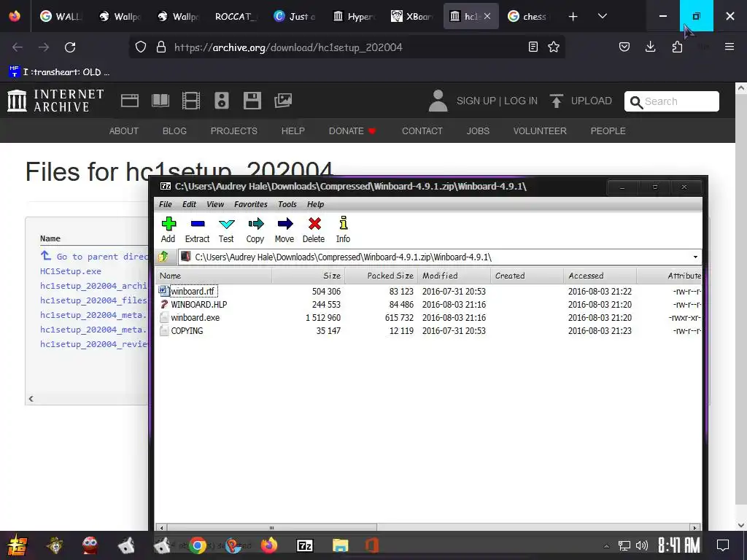Open Internet Archive audio speaker icon
Image resolution: width=747 pixels, height=560 pixels.
coord(222,101)
